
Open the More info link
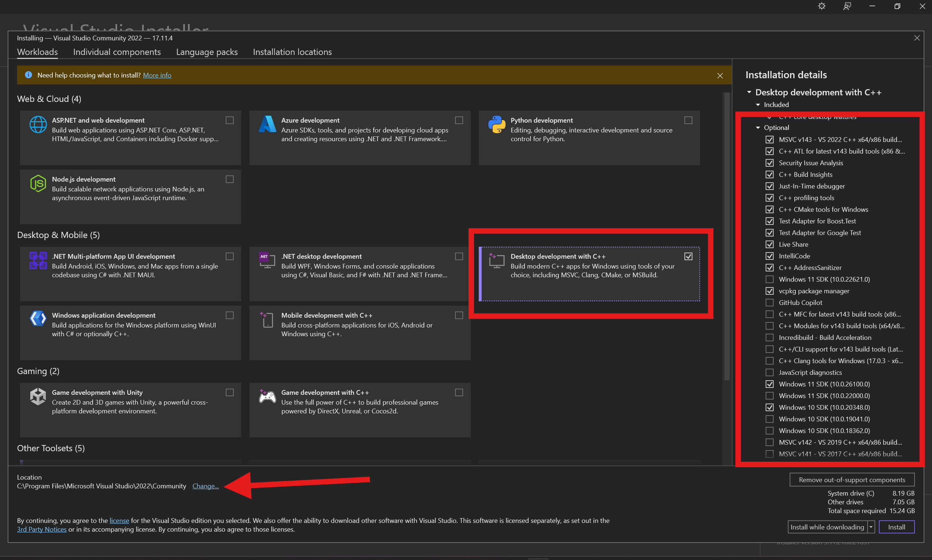coord(157,75)
